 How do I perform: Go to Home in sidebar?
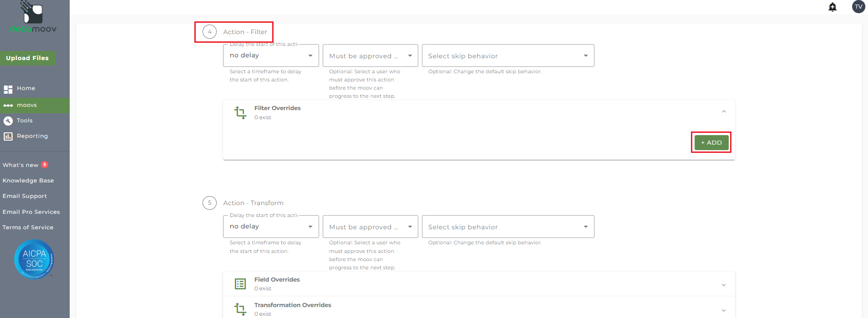(26, 88)
